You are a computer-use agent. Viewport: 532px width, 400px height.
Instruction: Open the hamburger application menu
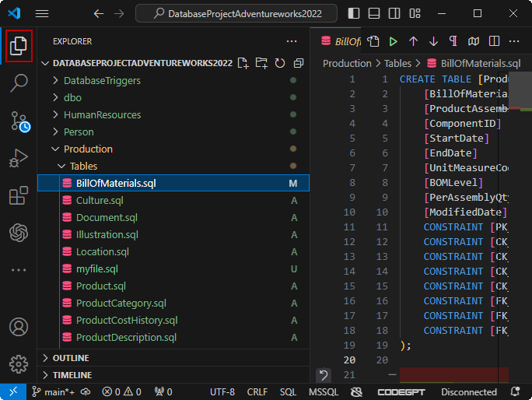(42, 13)
